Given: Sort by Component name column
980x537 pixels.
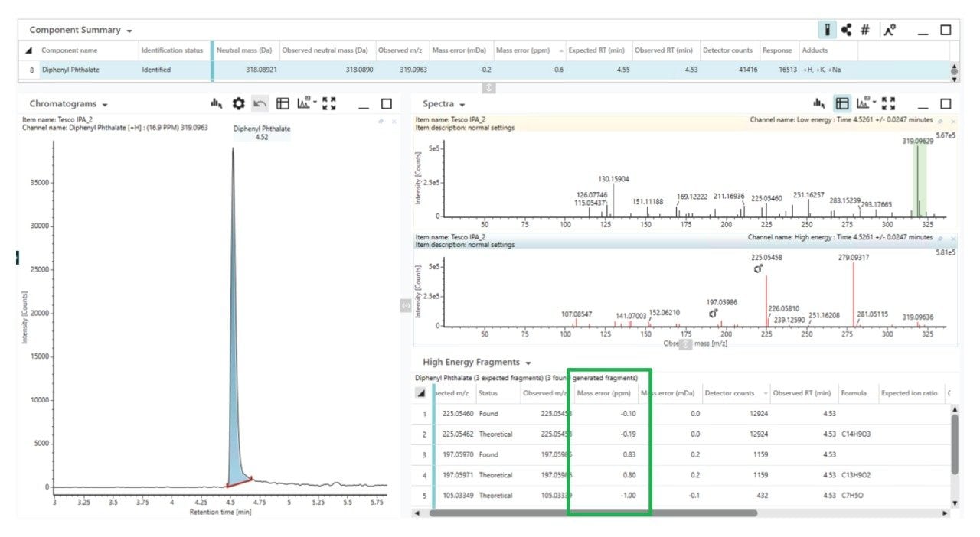Looking at the screenshot, I should [x=70, y=50].
